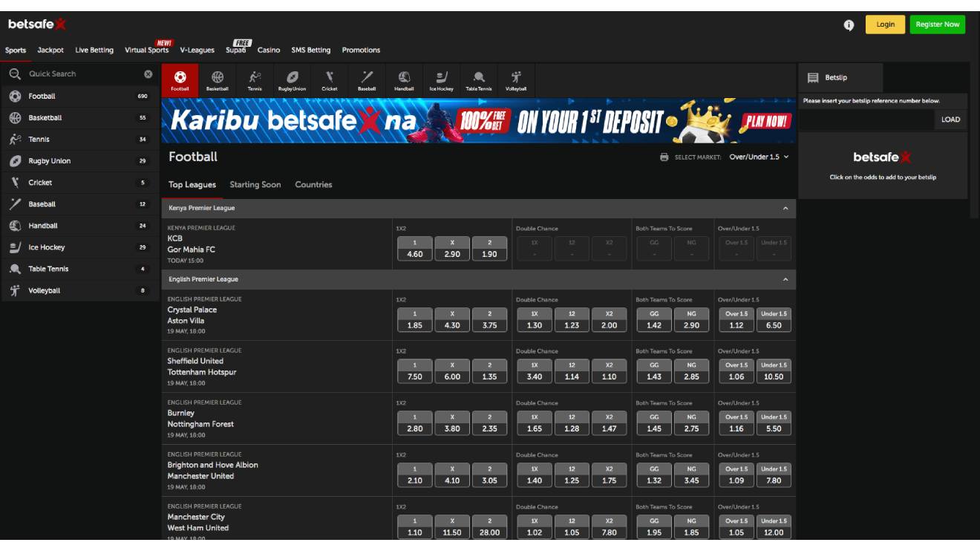This screenshot has width=980, height=551.
Task: Click the Quick Search magnifier icon
Action: (x=15, y=74)
